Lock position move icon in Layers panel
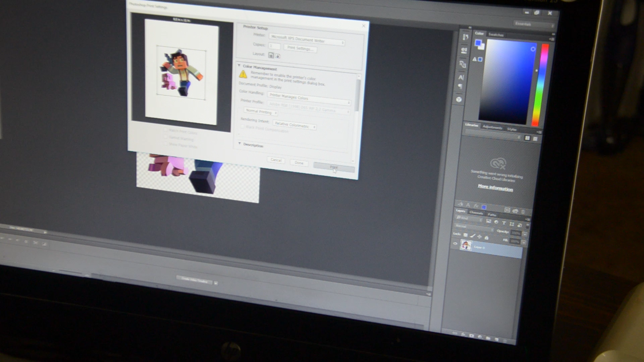Viewport: 644px width, 362px height. [x=480, y=237]
